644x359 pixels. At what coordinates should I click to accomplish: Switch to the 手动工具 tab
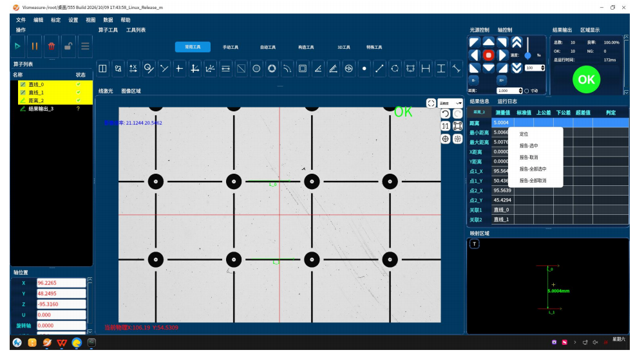click(x=231, y=47)
